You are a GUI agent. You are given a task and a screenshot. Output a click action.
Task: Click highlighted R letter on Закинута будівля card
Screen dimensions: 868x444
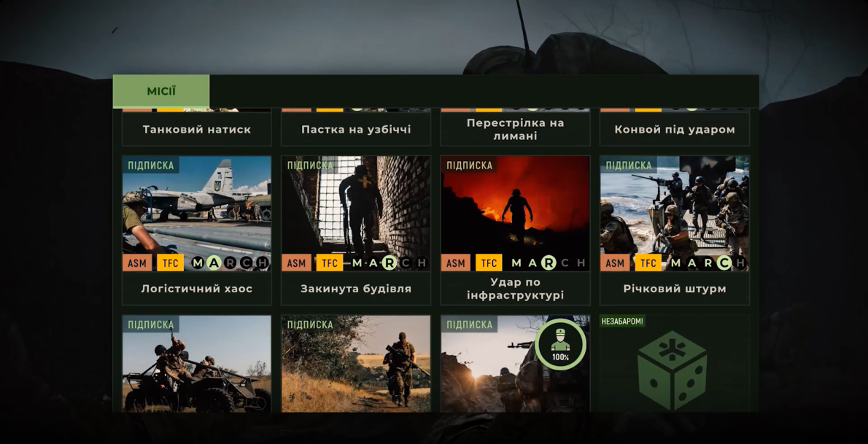click(390, 263)
